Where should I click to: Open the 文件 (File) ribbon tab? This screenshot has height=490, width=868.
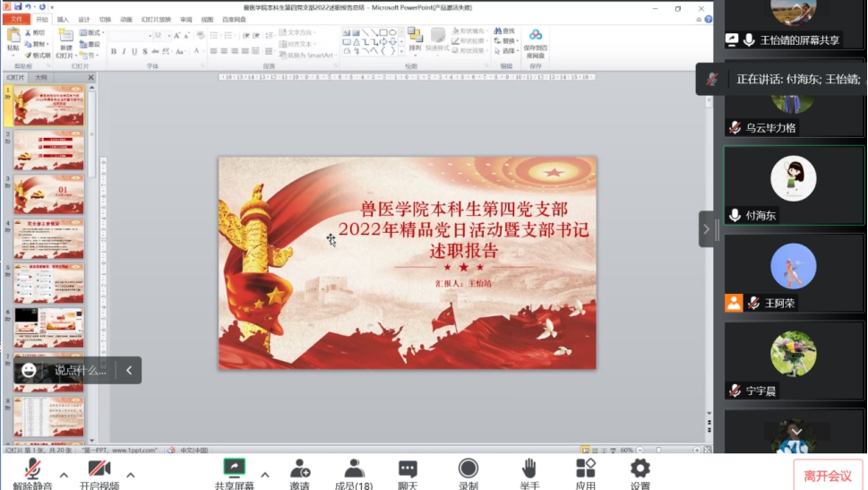[x=15, y=19]
